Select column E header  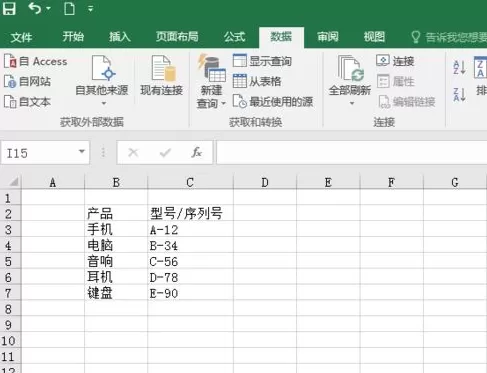click(328, 182)
